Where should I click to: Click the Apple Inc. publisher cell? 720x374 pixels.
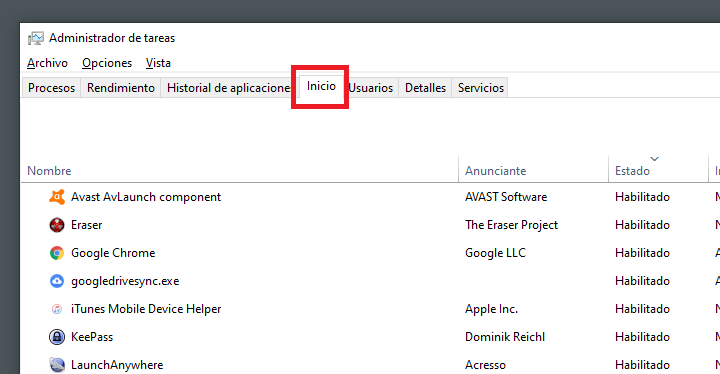click(x=491, y=309)
